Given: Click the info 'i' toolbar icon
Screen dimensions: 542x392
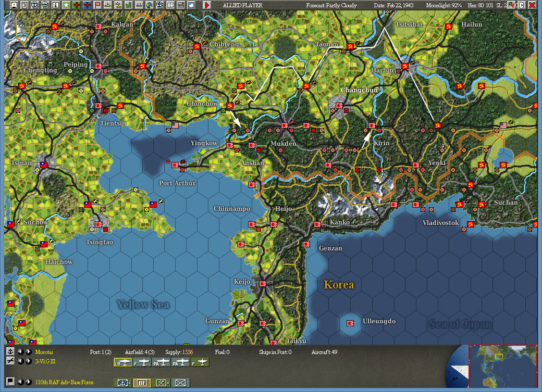Looking at the screenshot, I should (x=55, y=5).
